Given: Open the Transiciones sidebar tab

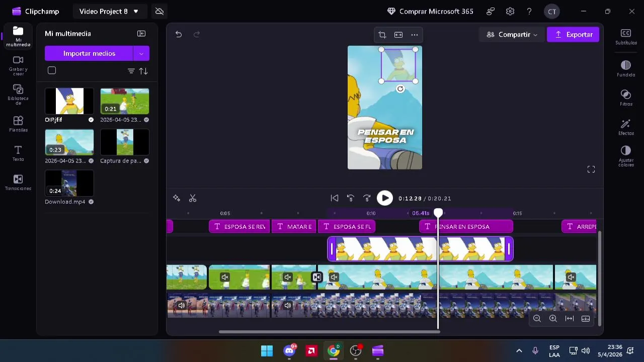Looking at the screenshot, I should pos(18,183).
